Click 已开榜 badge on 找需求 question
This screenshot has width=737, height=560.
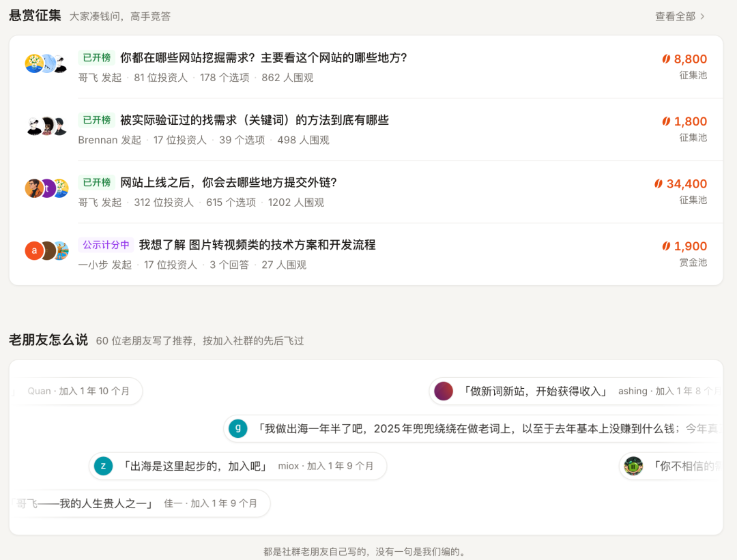[96, 120]
